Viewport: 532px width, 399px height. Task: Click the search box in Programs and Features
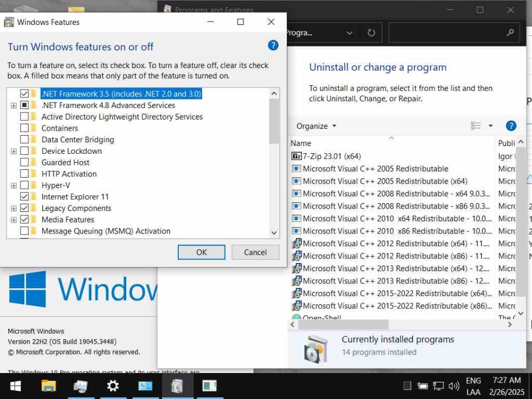coord(454,33)
